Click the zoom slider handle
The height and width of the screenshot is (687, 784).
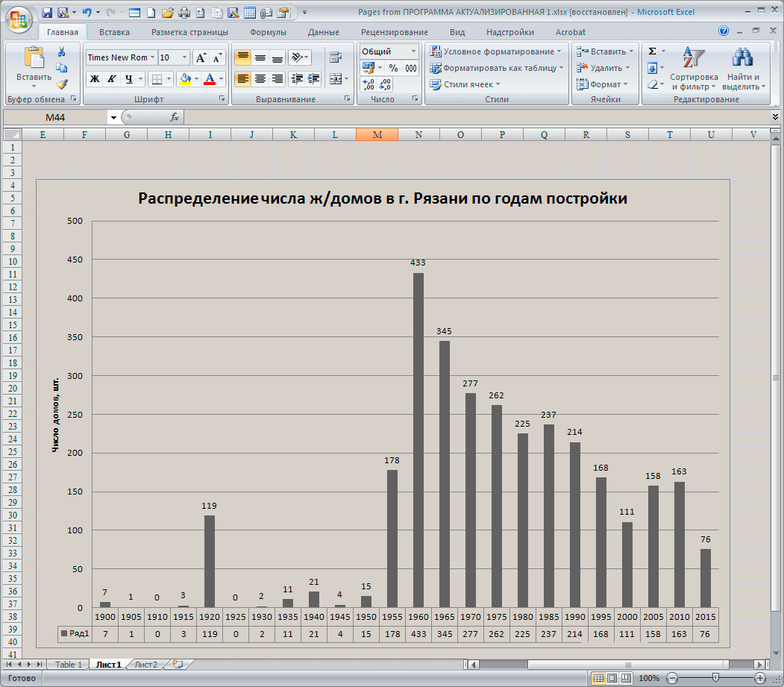coord(715,678)
